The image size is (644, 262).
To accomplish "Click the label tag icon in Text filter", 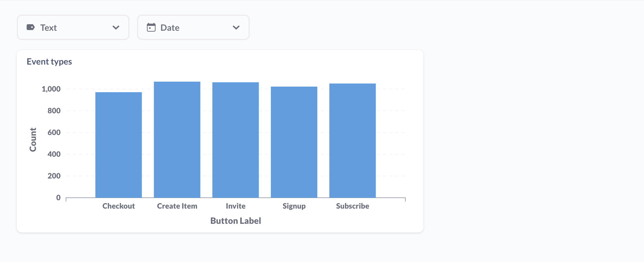I will coord(31,27).
